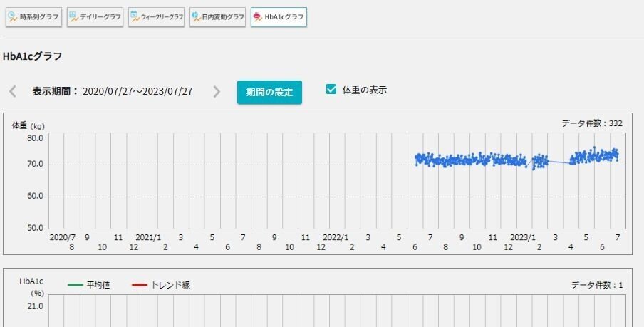Click the calendar icon on デイリーグラフ tab
The height and width of the screenshot is (327, 644).
pos(74,17)
